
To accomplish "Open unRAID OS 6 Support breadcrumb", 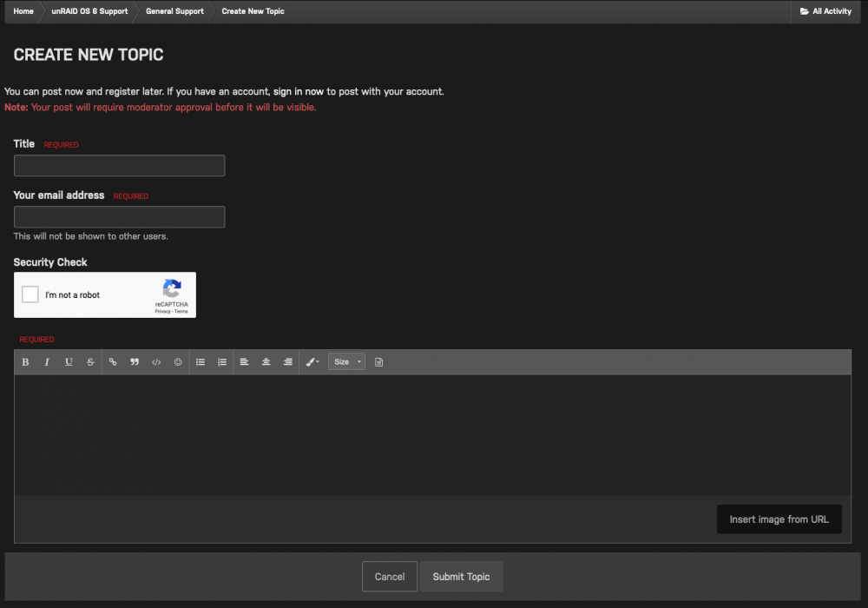I will click(x=89, y=11).
